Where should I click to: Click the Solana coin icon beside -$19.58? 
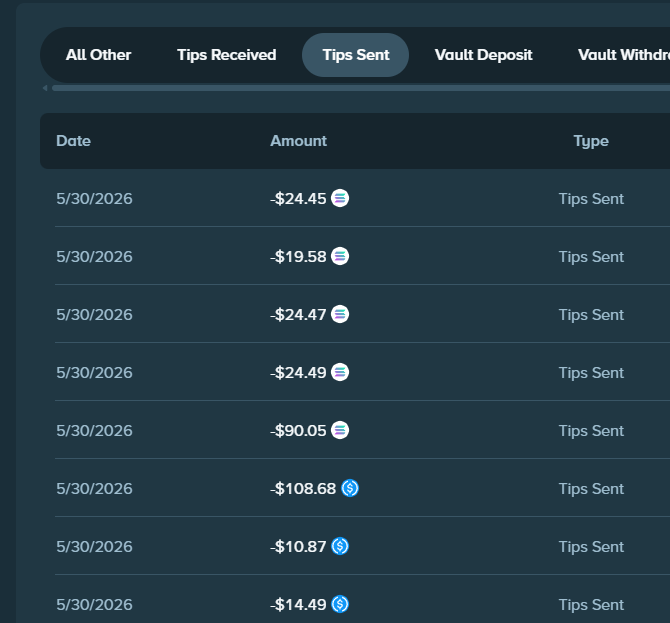coord(340,256)
